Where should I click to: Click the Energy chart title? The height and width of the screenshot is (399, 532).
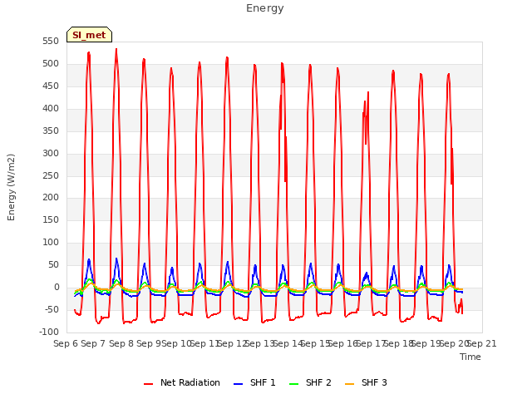[265, 8]
